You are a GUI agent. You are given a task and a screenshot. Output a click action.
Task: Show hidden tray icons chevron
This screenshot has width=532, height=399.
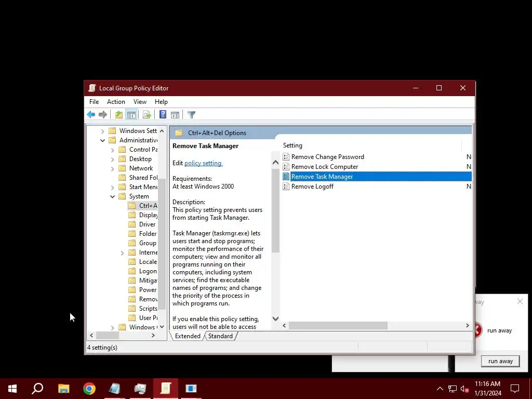click(440, 389)
